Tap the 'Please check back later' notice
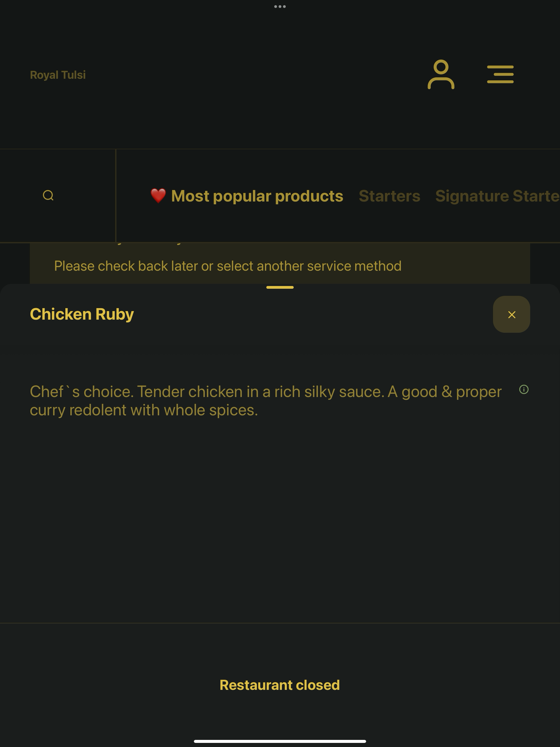This screenshot has width=560, height=747. [228, 266]
